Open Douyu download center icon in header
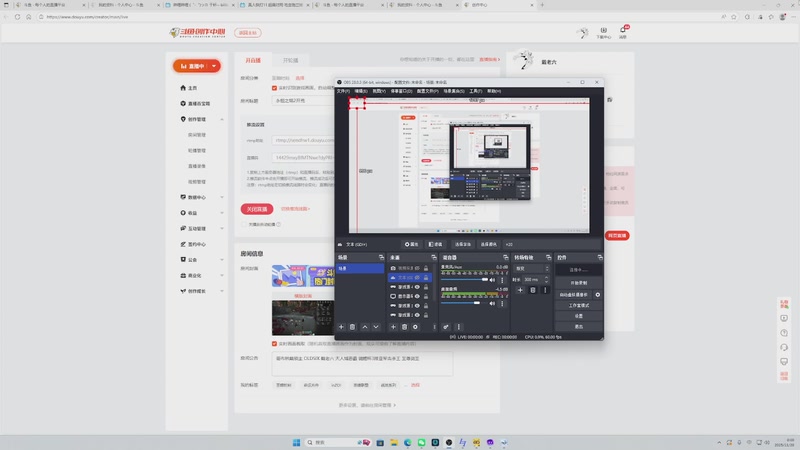 pos(604,33)
